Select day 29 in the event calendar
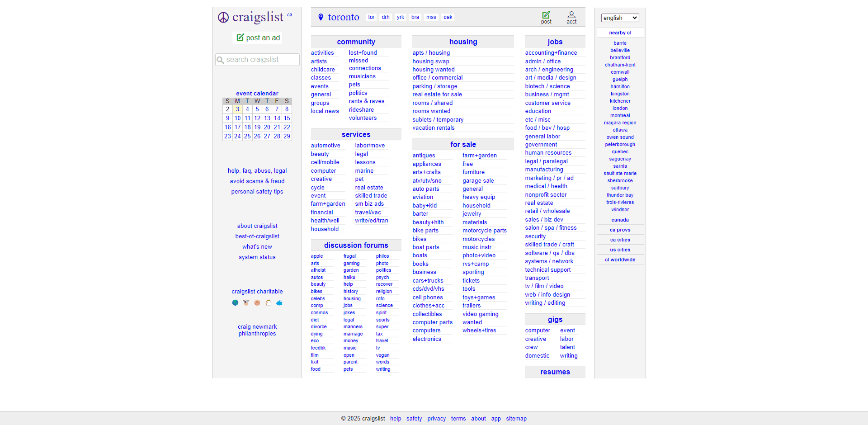 point(287,137)
